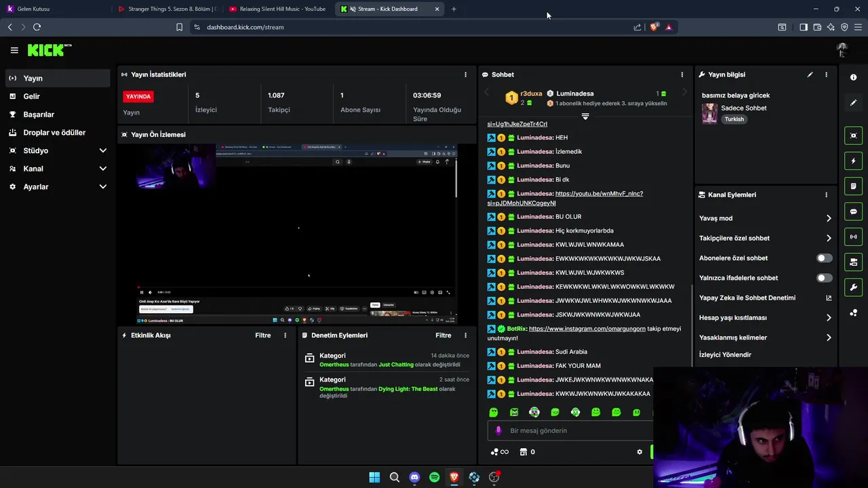Switch to Relaxing Silent Hill Music tab
868x488 pixels.
277,9
